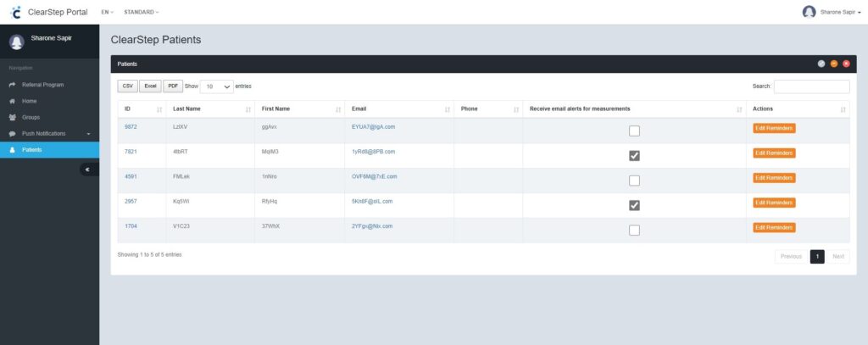Screen dimensions: 868x345
Task: Open patient ID 9872 link
Action: pyautogui.click(x=131, y=127)
